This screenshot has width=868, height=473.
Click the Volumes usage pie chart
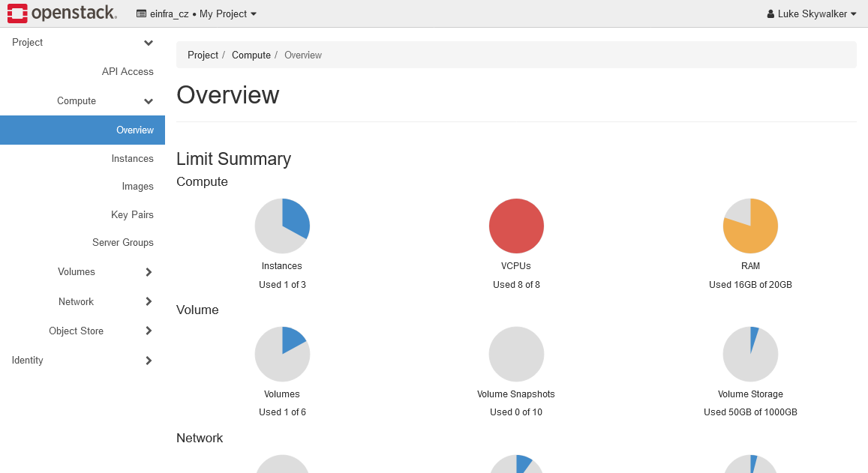point(282,353)
